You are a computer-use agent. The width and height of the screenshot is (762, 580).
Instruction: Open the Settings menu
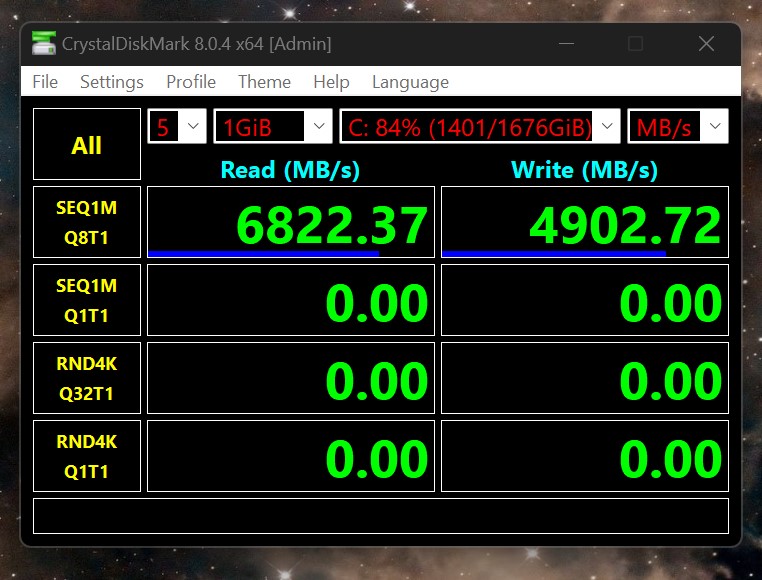pyautogui.click(x=112, y=82)
